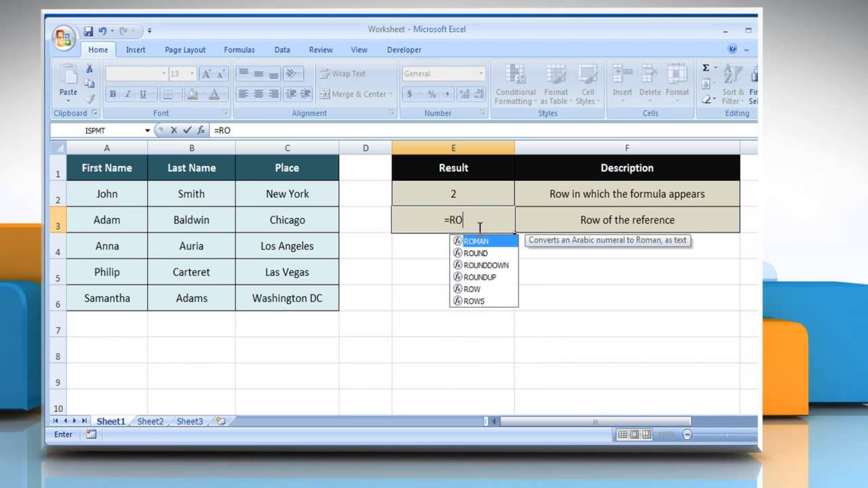
Task: Open the Office Button menu
Action: [64, 37]
